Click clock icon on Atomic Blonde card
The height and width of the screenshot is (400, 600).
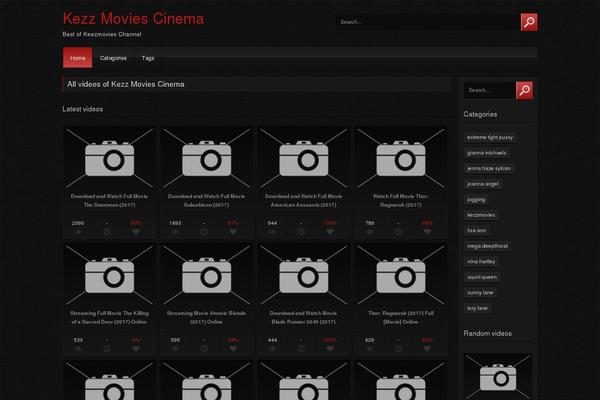tap(204, 349)
